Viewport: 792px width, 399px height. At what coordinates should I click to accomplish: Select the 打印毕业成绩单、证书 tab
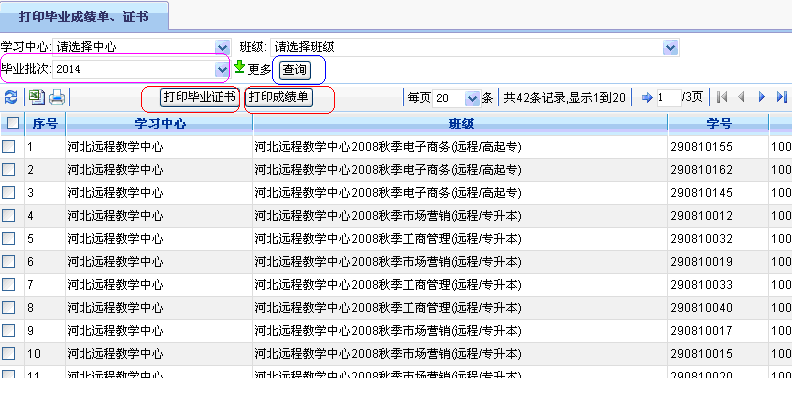(x=84, y=17)
